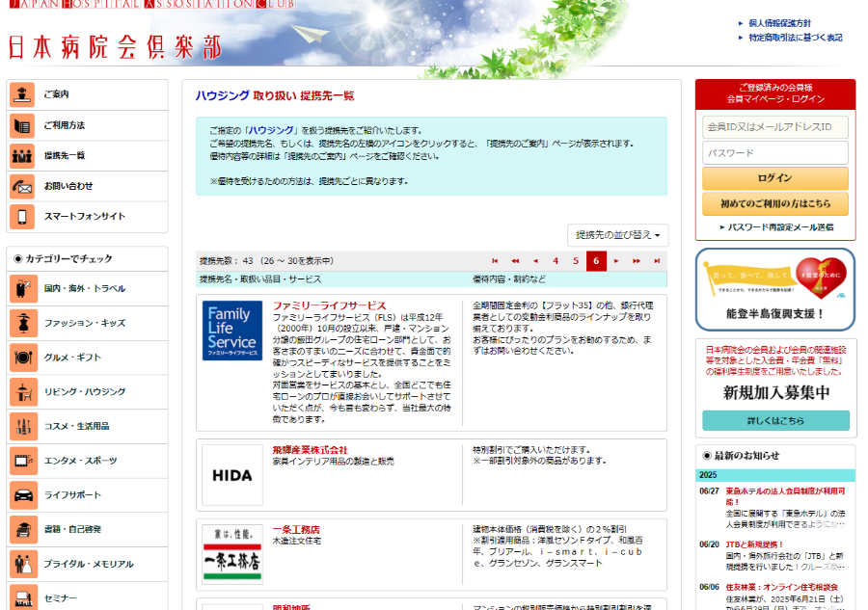Select ライフサポート category
This screenshot has height=610, width=868.
point(87,495)
